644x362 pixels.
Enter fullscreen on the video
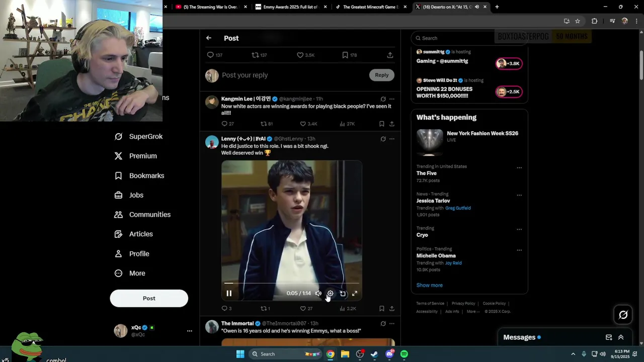tap(355, 293)
